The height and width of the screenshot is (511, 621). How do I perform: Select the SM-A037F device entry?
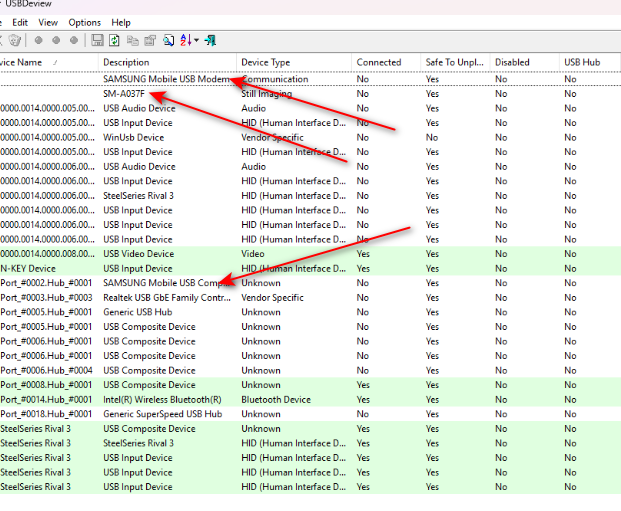(x=124, y=94)
